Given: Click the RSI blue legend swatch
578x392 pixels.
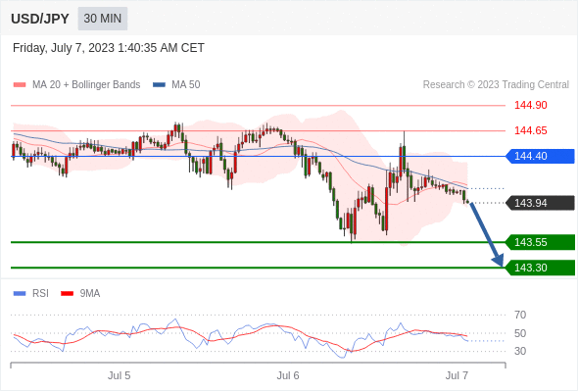Looking at the screenshot, I should tap(20, 294).
